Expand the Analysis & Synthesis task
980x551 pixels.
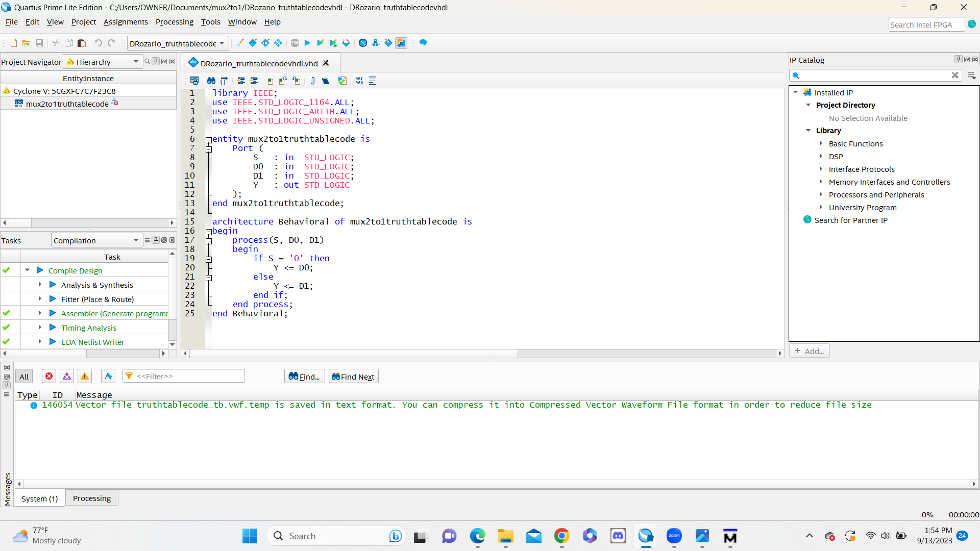click(40, 285)
